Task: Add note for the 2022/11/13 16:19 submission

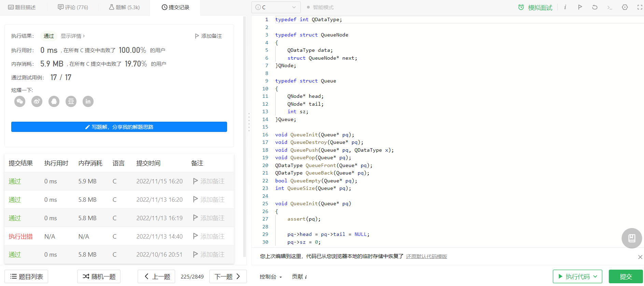Action: (209, 218)
